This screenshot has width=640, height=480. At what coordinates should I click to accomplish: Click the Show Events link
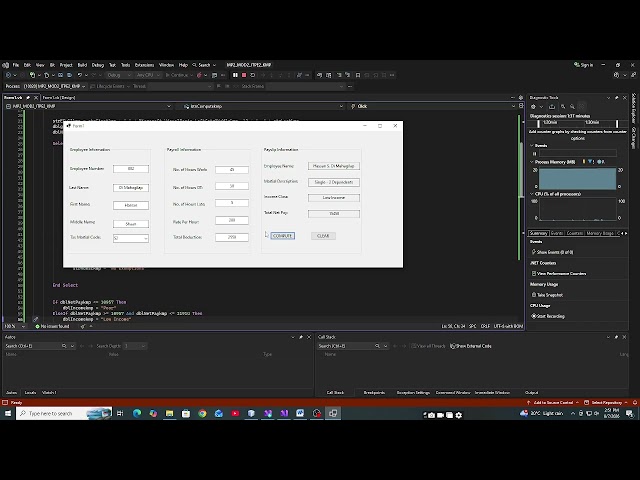(x=555, y=252)
